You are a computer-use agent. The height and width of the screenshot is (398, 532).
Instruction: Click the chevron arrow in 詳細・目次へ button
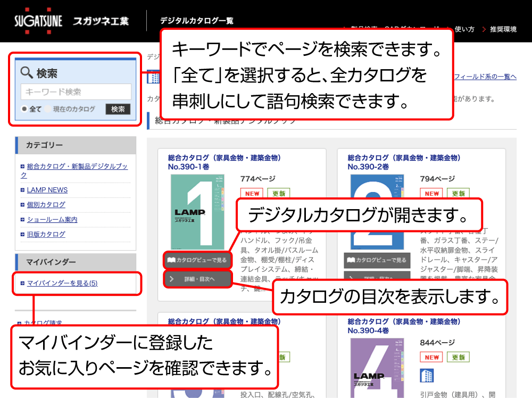(x=172, y=279)
